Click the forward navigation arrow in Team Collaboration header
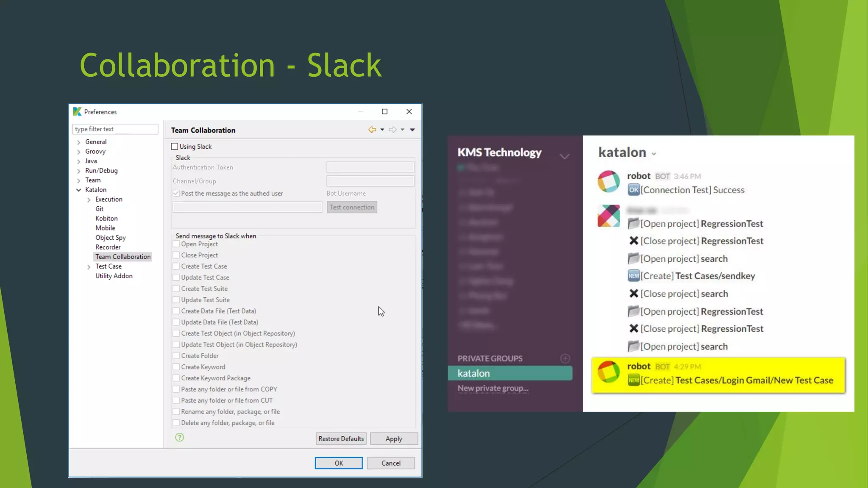The width and height of the screenshot is (868, 488). [x=392, y=130]
